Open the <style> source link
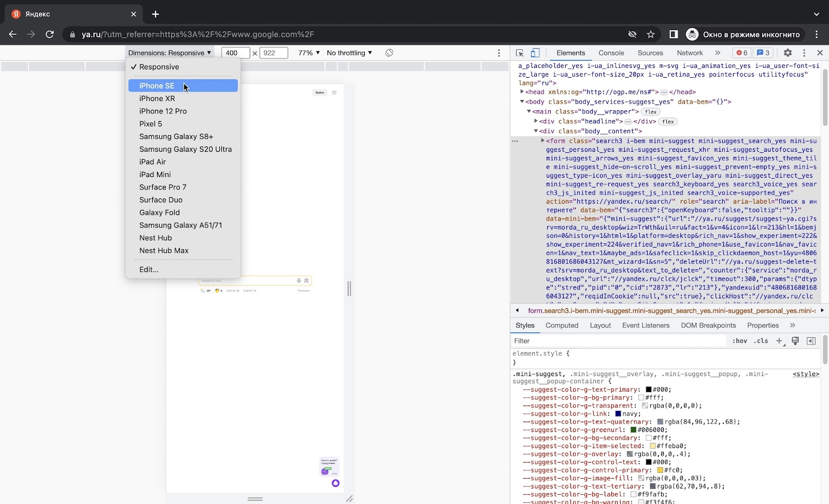 (x=806, y=374)
